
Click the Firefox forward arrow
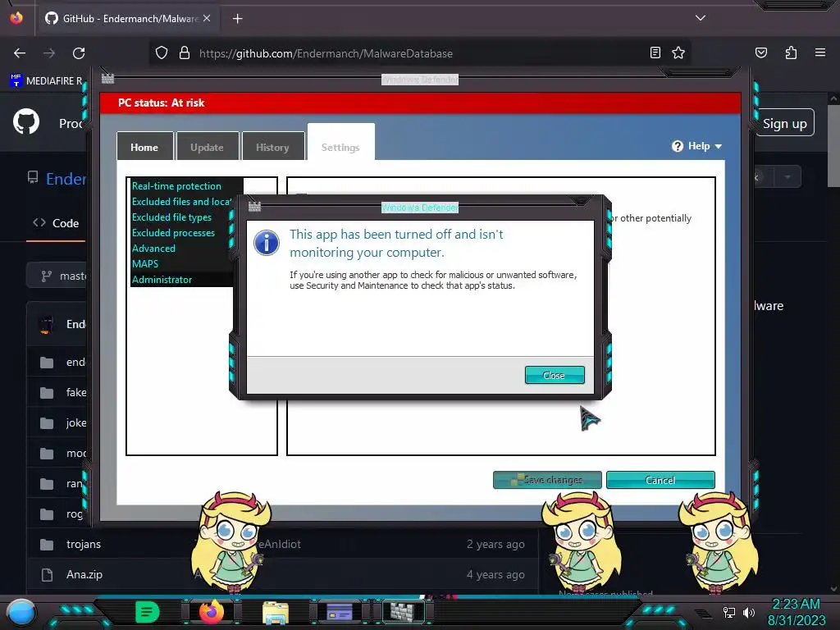click(x=49, y=53)
